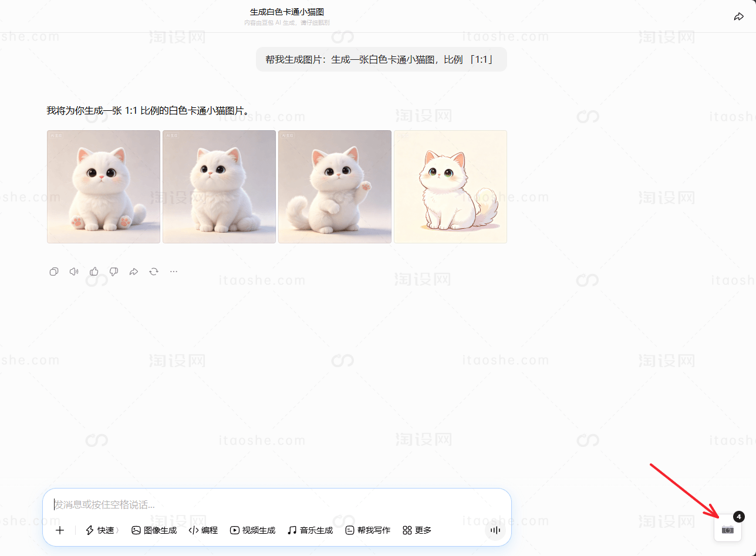Copy the response using the copy icon
The height and width of the screenshot is (556, 756).
(x=54, y=272)
